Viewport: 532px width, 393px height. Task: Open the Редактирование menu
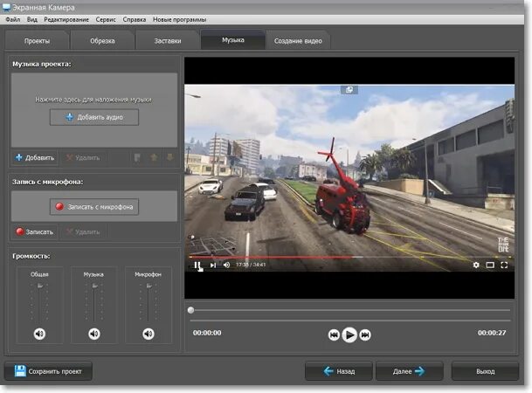click(x=66, y=20)
